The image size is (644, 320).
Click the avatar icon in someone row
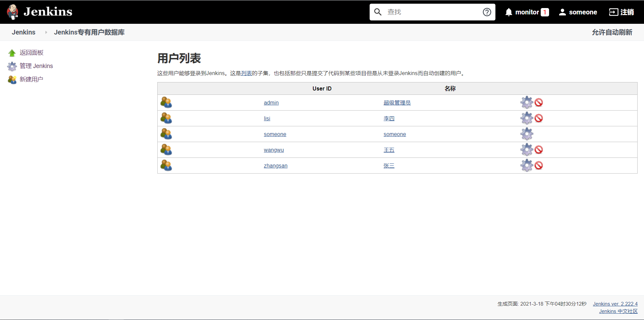point(166,134)
